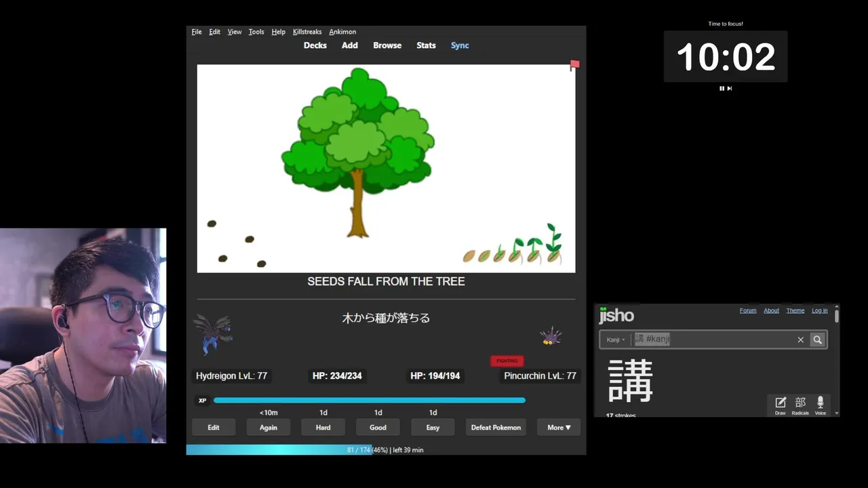The image size is (868, 488).
Task: Open the Kanji search type dropdown
Action: [x=616, y=340]
